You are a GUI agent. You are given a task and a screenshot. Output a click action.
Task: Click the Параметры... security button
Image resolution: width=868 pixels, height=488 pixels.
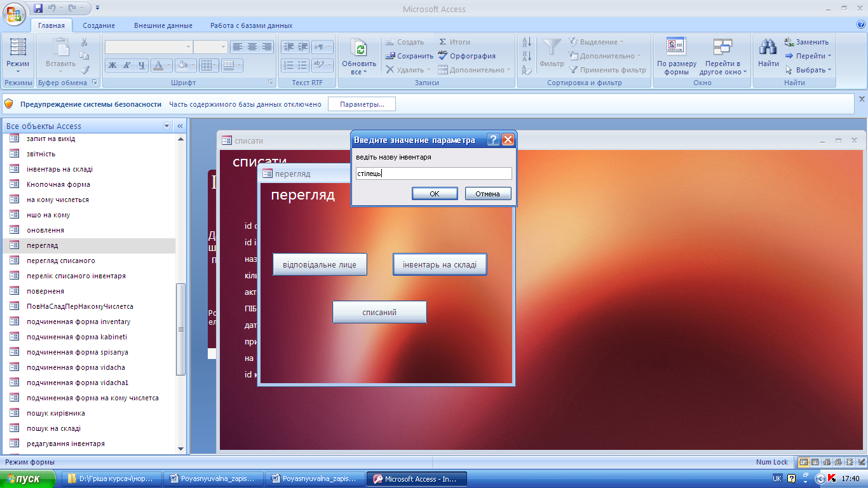(362, 104)
